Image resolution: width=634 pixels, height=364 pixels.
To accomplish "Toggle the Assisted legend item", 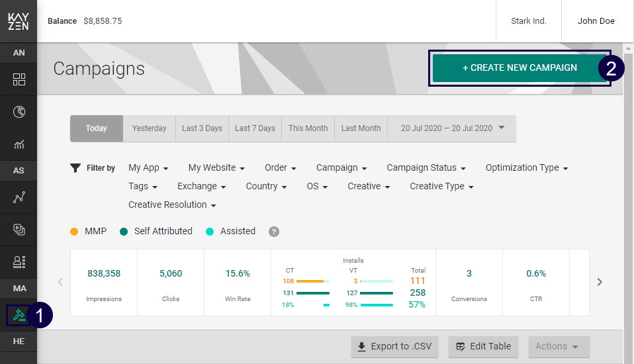I will point(231,231).
